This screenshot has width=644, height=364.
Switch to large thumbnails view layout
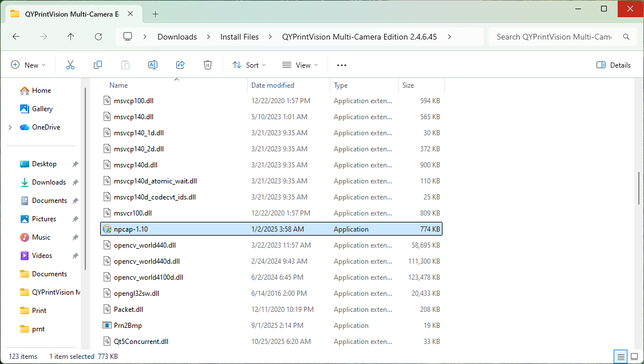pyautogui.click(x=634, y=357)
